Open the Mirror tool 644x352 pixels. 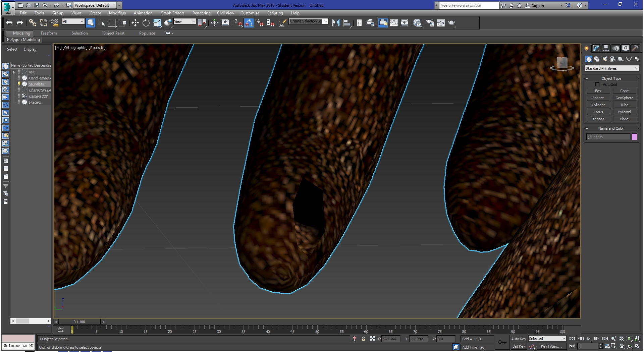tap(336, 23)
